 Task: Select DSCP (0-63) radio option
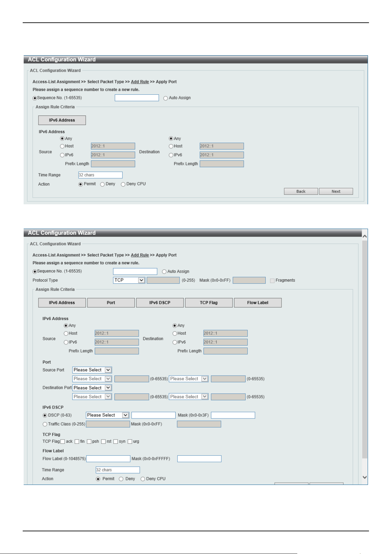tap(45, 415)
